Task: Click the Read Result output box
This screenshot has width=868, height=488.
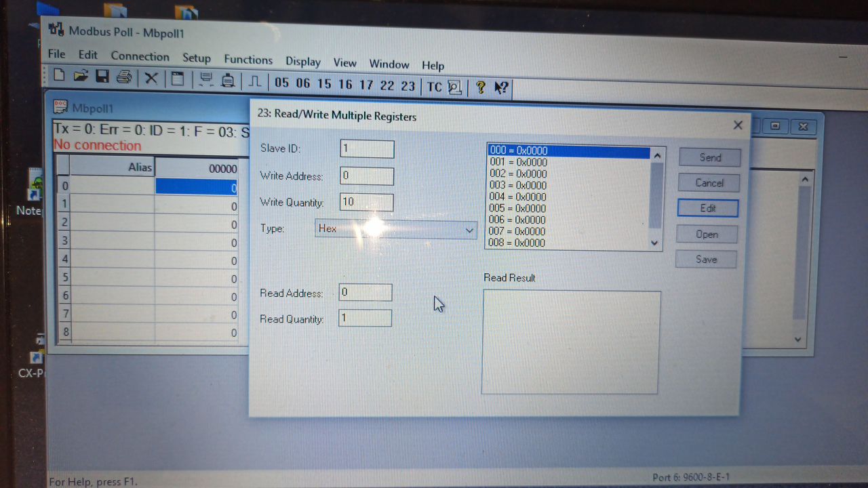Action: 570,342
